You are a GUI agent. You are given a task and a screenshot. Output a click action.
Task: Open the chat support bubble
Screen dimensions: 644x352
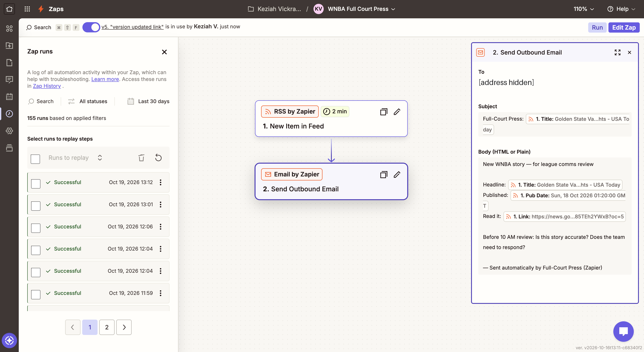(624, 332)
